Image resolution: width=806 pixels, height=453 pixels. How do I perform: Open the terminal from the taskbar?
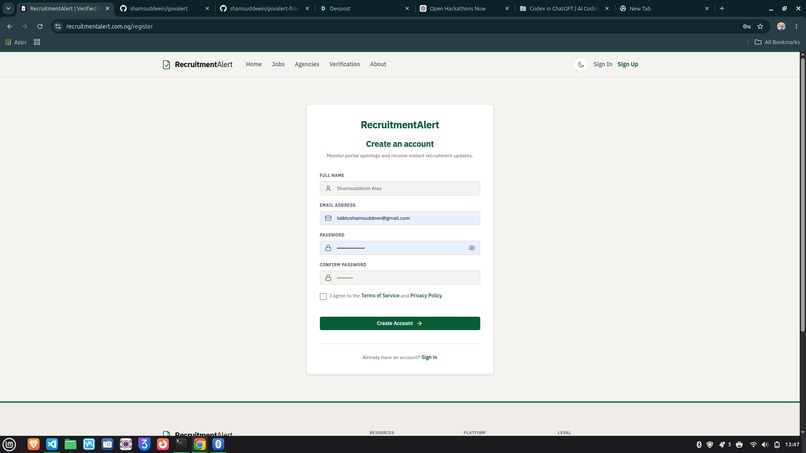tap(181, 444)
